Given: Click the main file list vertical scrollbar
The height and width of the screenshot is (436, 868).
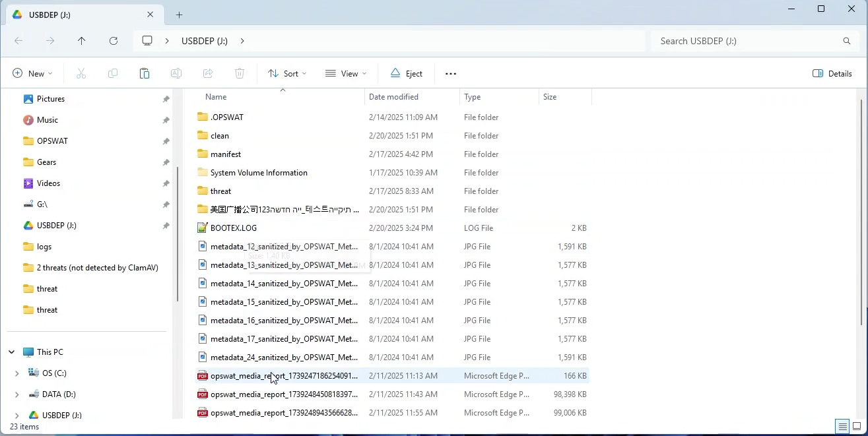Looking at the screenshot, I should point(861,211).
